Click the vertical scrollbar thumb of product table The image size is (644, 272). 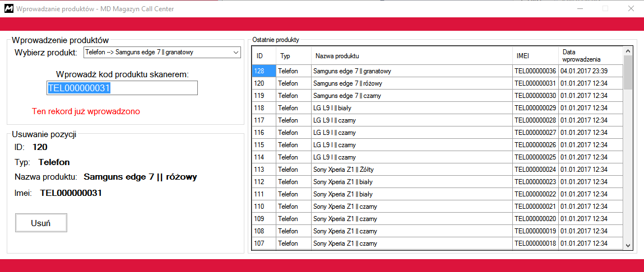[628, 73]
